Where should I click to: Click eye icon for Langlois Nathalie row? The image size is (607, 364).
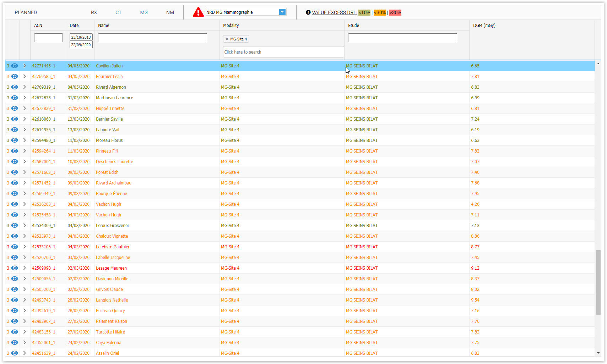click(15, 300)
